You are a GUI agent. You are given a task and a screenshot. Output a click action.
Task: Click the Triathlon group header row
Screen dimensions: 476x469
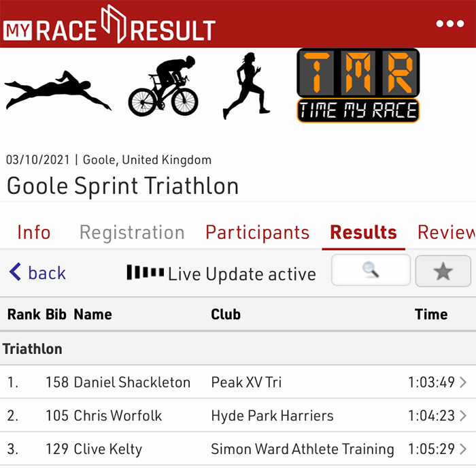[238, 349]
